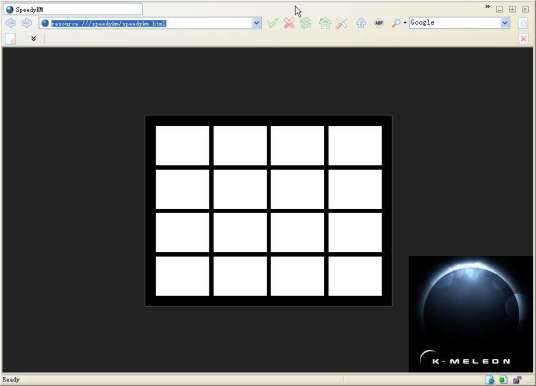Click the magnifier search engine icon
This screenshot has height=386, width=536.
pos(396,23)
